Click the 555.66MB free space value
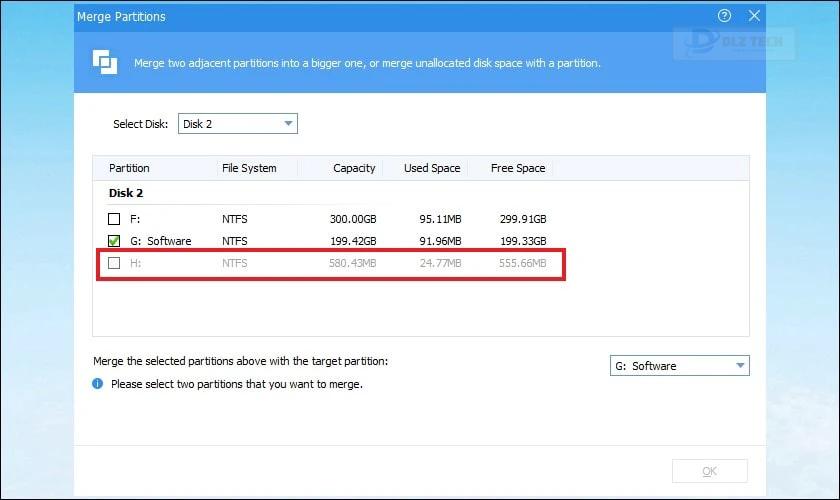 tap(522, 263)
